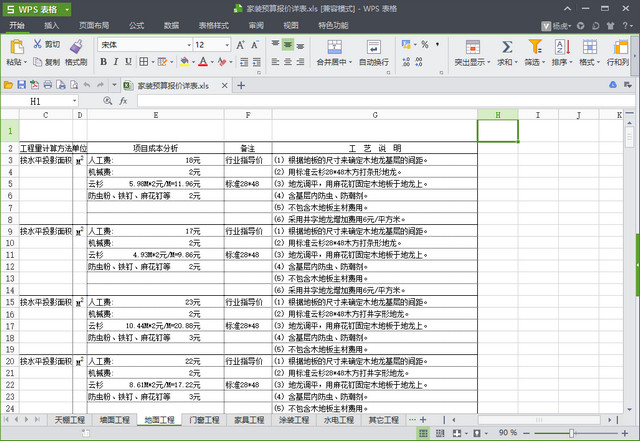The image size is (640, 441).
Task: Select column G header
Action: 375,115
